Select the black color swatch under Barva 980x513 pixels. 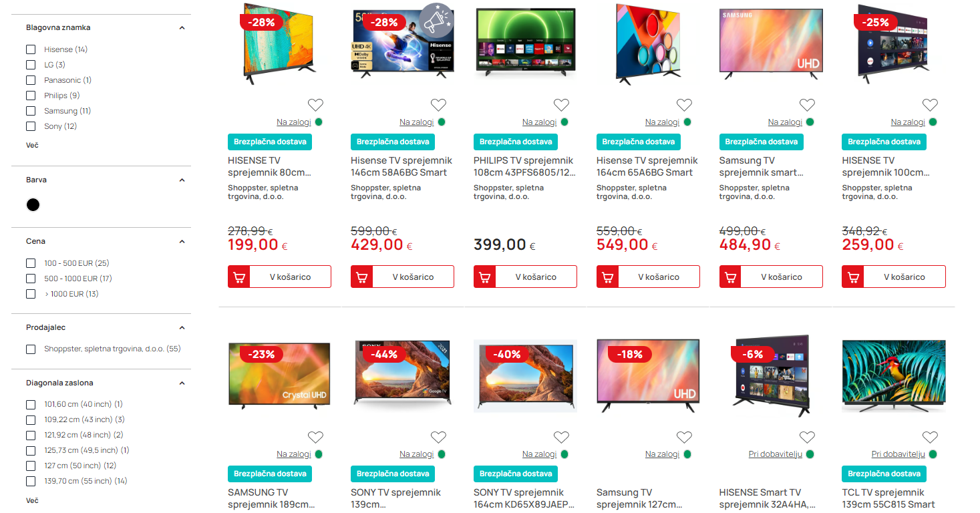point(33,205)
